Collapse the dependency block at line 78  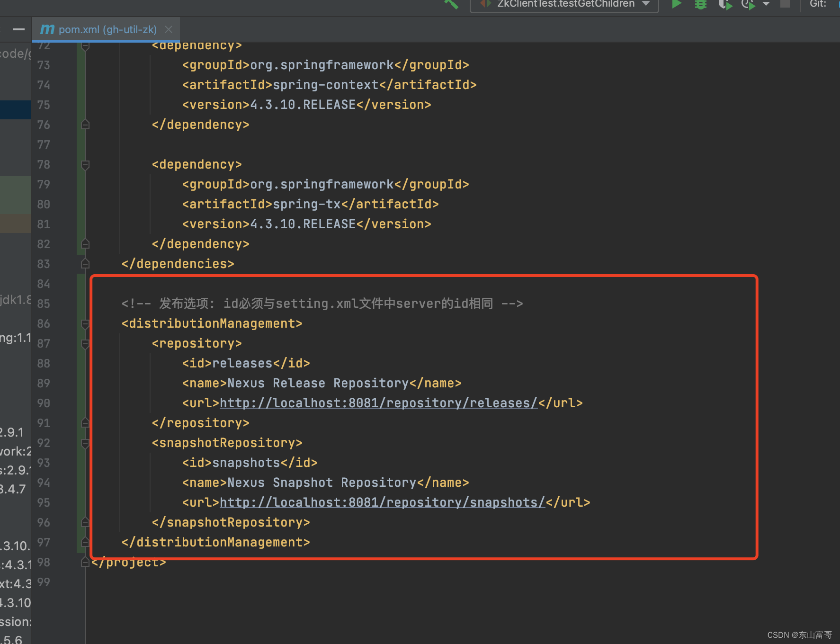tap(85, 165)
